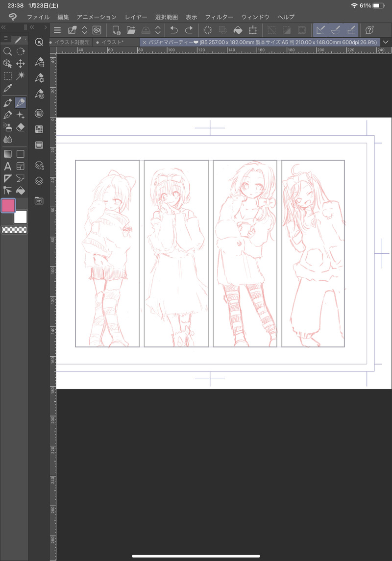The image size is (392, 561).
Task: Select the white sub color swatch
Action: pos(21,217)
